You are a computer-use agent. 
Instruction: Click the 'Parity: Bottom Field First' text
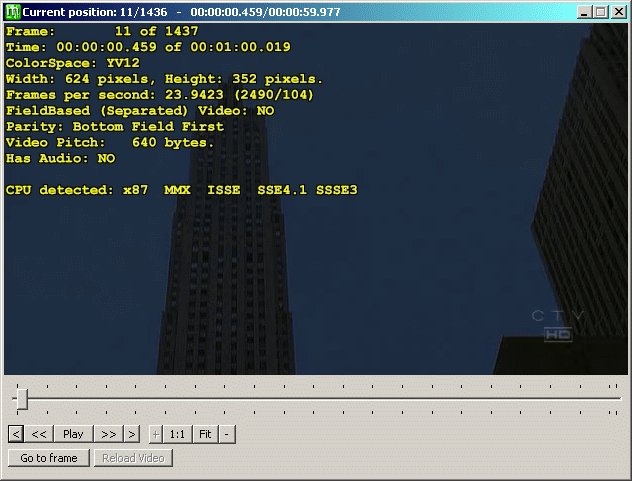pyautogui.click(x=114, y=127)
